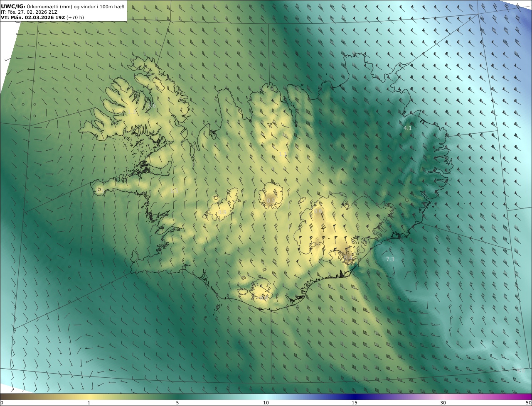Screen dimensions: 532x406
Task: Click the '3.6' value in the Westfjords
Action: click(152, 106)
